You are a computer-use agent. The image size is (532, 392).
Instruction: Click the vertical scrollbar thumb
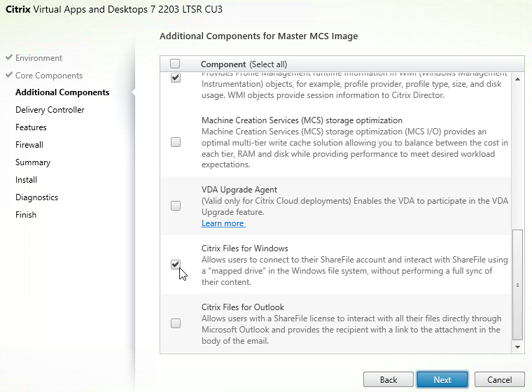517,285
